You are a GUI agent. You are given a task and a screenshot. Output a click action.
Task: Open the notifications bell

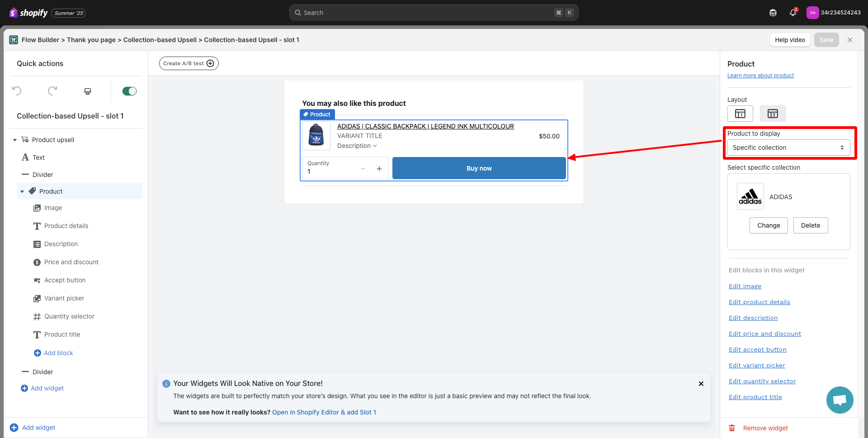[793, 13]
